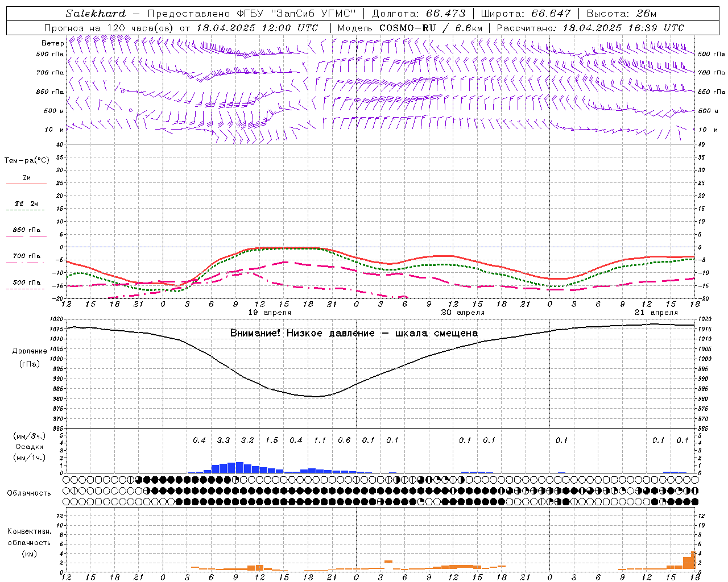This screenshot has width=728, height=582.
Task: Click the 'Ветер' wind panel label
Action: pyautogui.click(x=52, y=43)
